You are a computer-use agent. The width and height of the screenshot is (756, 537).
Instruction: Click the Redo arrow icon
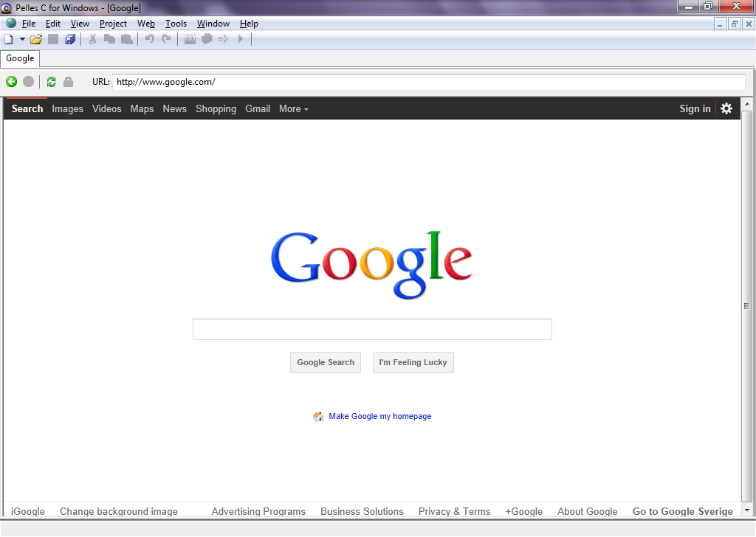[166, 40]
